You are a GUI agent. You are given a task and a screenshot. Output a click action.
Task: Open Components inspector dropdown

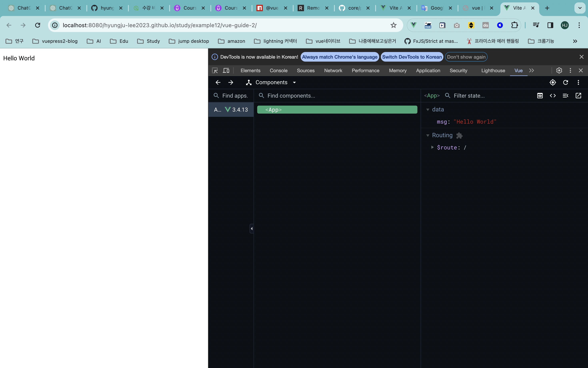tap(271, 83)
